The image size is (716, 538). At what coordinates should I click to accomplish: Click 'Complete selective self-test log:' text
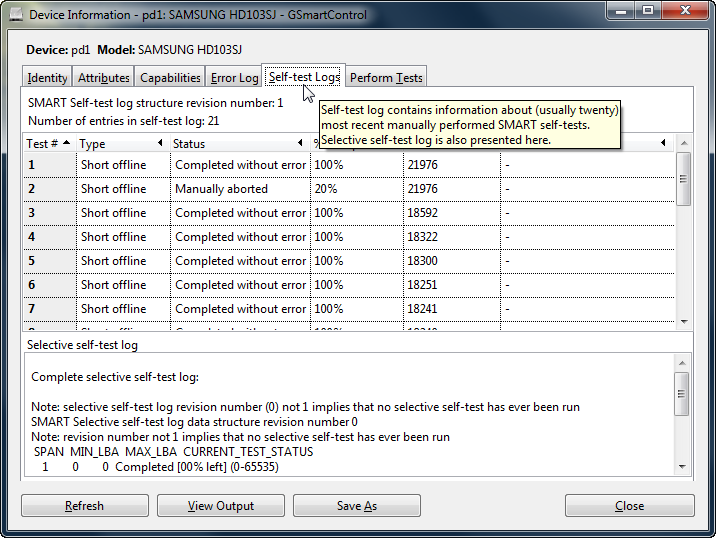coord(115,377)
